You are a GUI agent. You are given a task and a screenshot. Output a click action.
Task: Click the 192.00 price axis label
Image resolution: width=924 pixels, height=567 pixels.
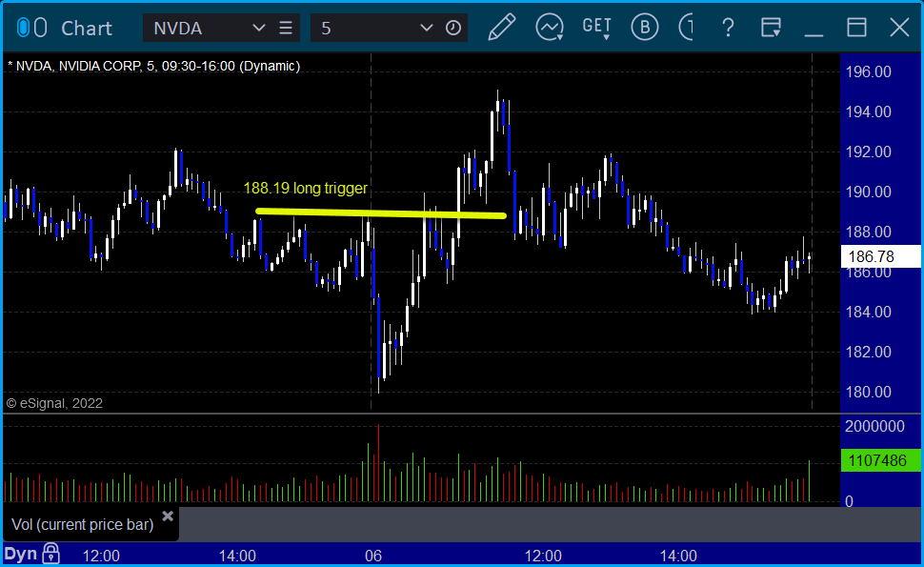[868, 152]
